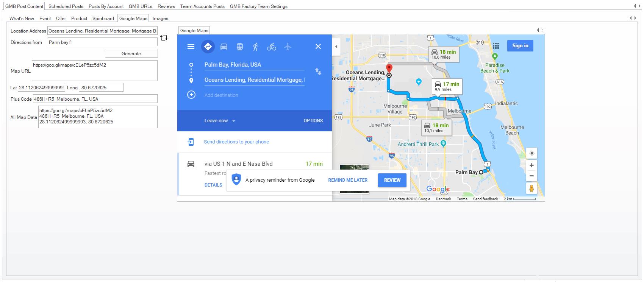Click the Plus Code field

pos(95,99)
